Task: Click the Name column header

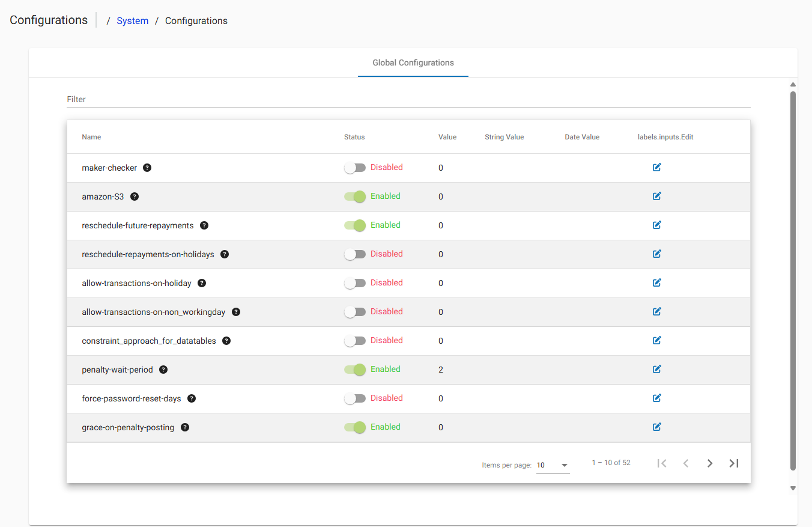Action: tap(91, 137)
